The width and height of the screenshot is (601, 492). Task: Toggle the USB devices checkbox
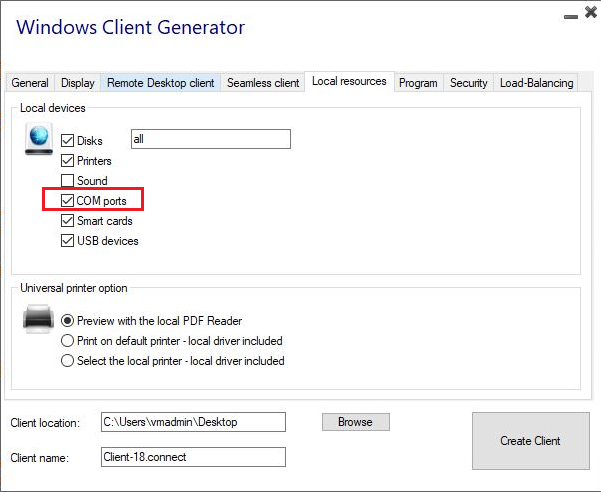(68, 241)
